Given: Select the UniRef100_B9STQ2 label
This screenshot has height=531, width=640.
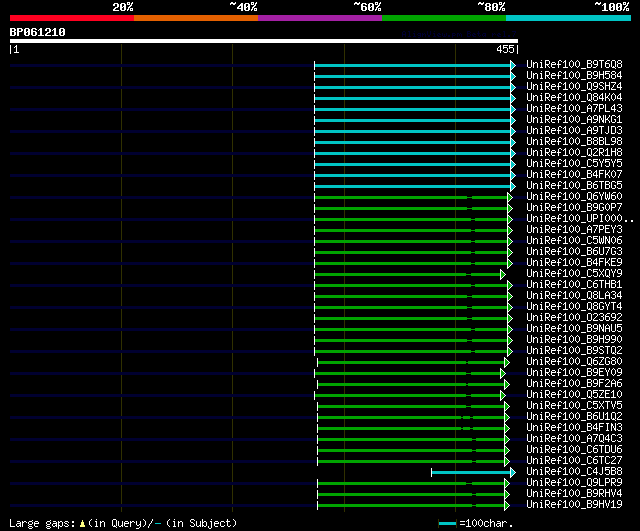Looking at the screenshot, I should tap(574, 351).
